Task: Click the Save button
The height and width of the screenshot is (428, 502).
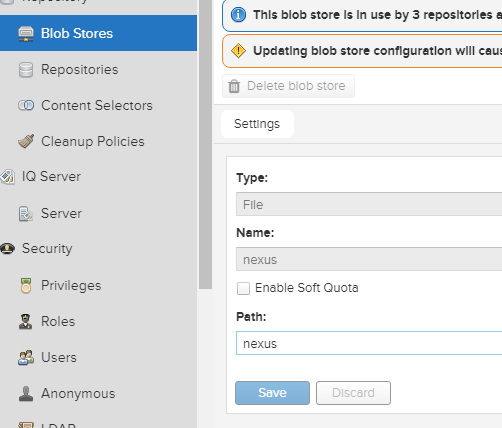Action: click(272, 393)
